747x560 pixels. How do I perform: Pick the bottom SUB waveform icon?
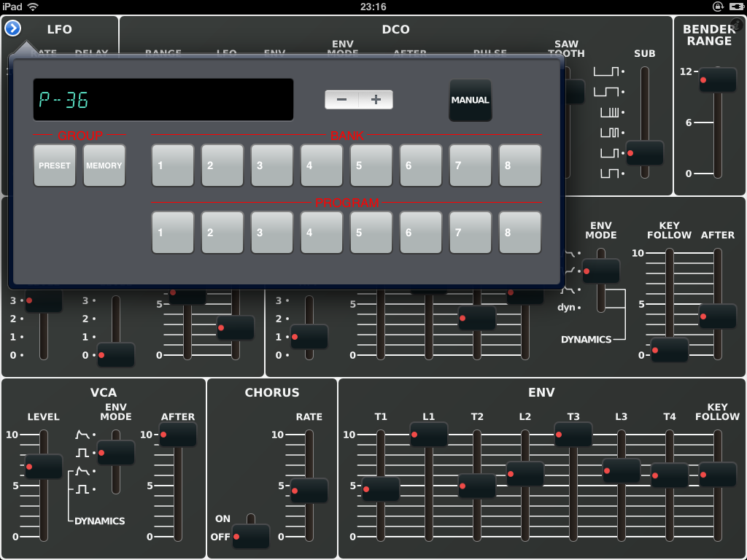click(607, 174)
